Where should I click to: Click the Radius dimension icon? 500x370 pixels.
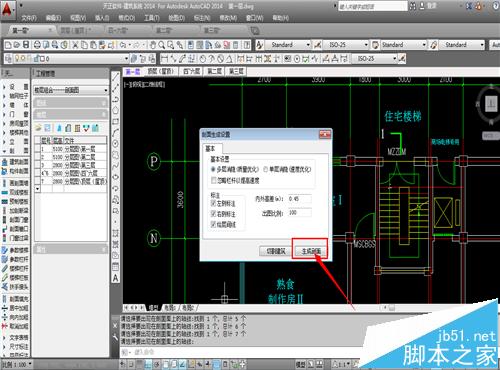tap(203, 59)
